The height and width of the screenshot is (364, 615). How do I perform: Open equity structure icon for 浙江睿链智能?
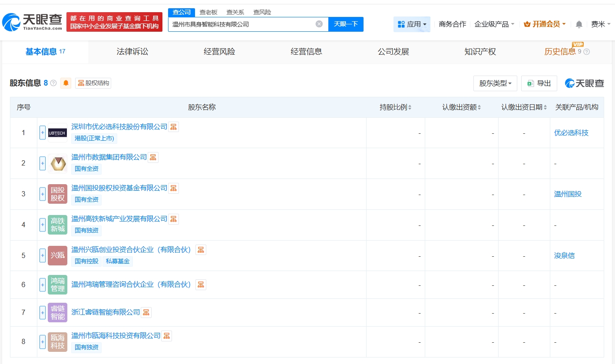tap(146, 312)
